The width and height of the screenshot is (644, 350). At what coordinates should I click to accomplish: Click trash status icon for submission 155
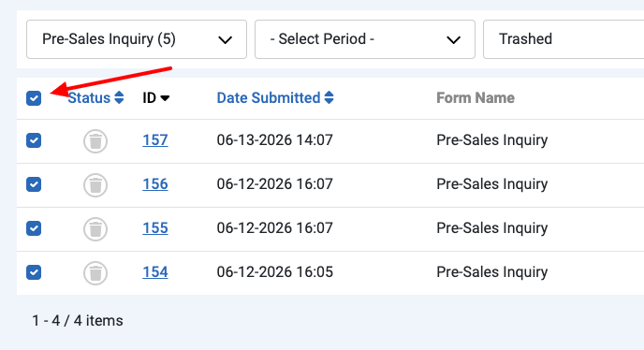pyautogui.click(x=95, y=229)
